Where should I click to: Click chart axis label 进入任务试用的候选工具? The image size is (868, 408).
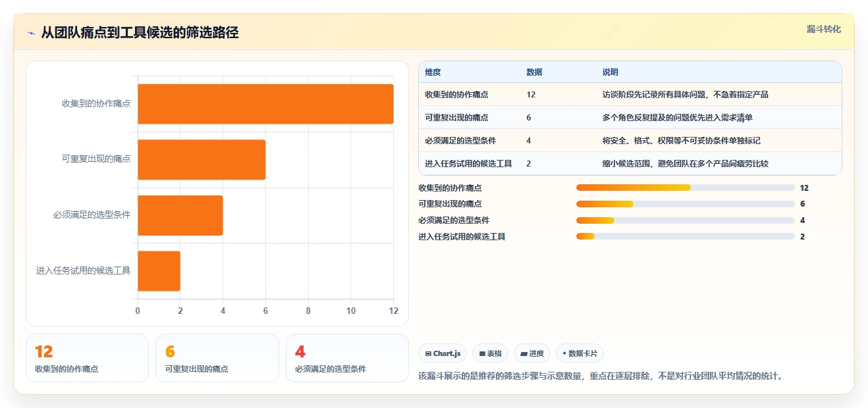point(84,271)
